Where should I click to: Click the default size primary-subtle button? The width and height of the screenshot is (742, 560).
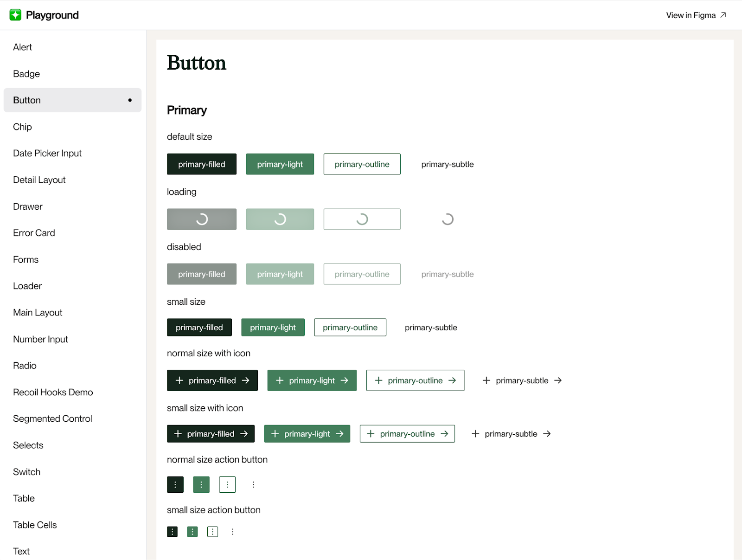(x=448, y=164)
